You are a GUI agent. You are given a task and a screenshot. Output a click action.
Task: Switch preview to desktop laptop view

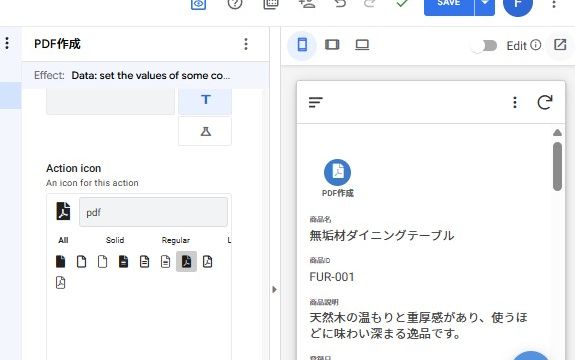362,45
